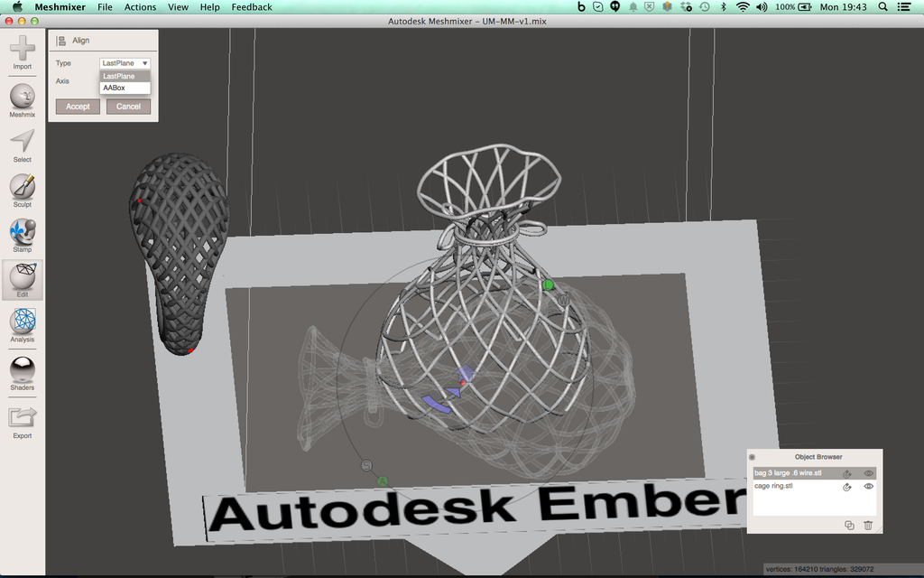The image size is (924, 578).
Task: Hide the bag 3 large .6 wire.stl object
Action: 868,473
